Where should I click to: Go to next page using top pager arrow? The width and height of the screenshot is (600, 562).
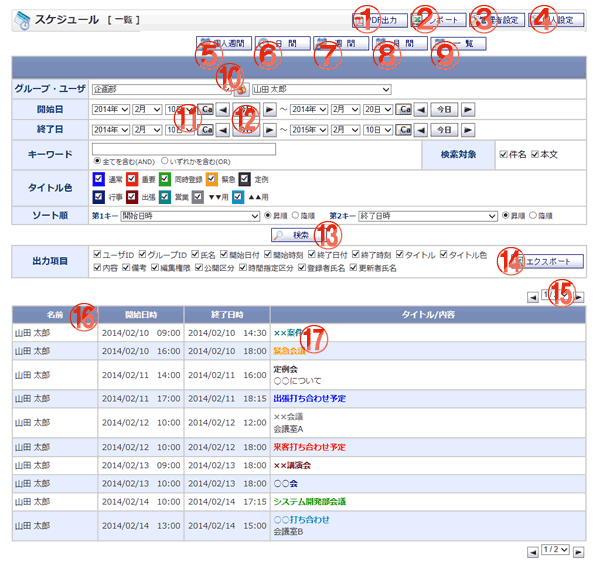click(579, 298)
